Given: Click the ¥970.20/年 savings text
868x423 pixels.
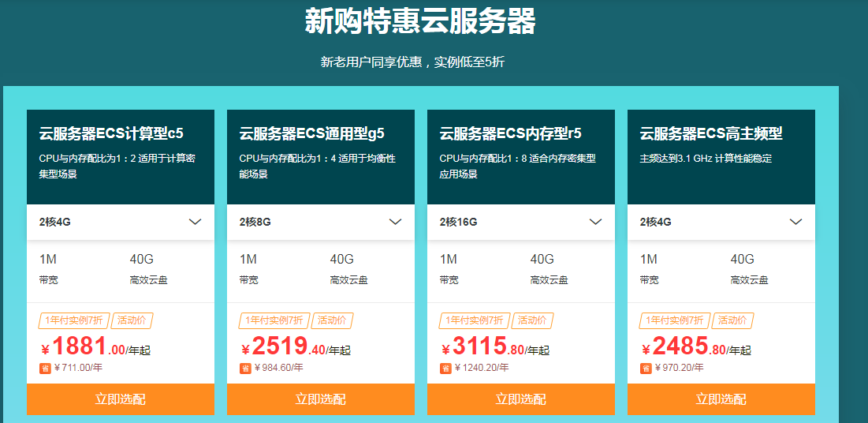Looking at the screenshot, I should click(x=680, y=368).
